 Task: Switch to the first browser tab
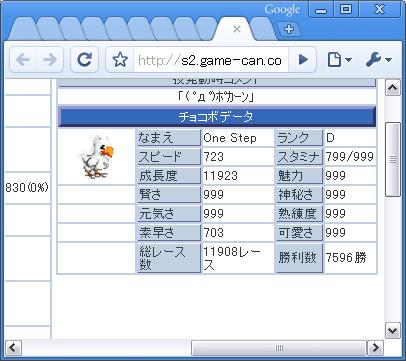click(x=24, y=29)
